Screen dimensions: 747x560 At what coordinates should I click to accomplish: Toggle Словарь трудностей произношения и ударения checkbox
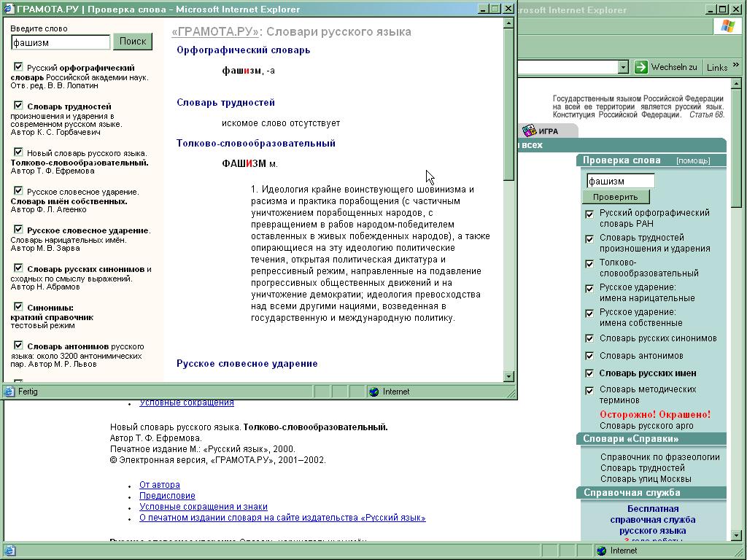(589, 239)
